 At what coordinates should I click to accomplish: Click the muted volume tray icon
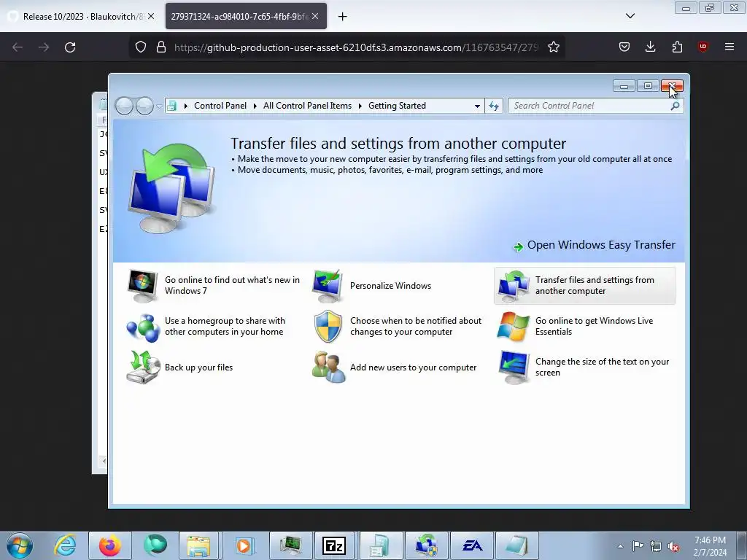tap(673, 547)
